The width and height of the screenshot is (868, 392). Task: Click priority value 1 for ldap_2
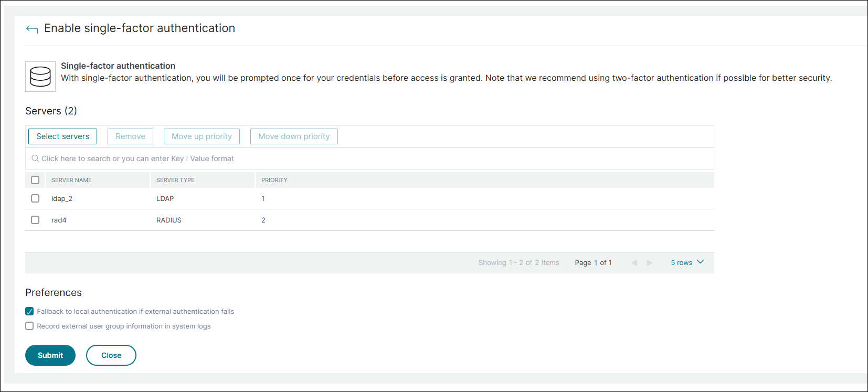tap(263, 198)
